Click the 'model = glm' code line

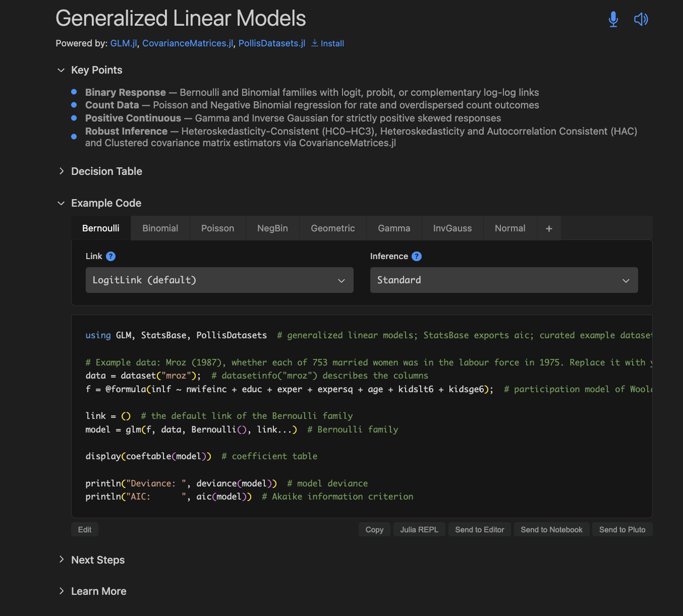pos(241,430)
